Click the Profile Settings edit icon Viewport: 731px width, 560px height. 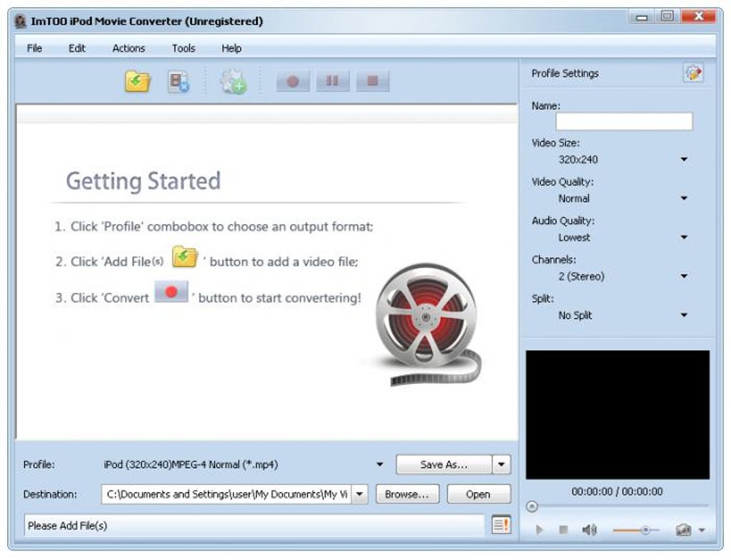click(x=693, y=73)
